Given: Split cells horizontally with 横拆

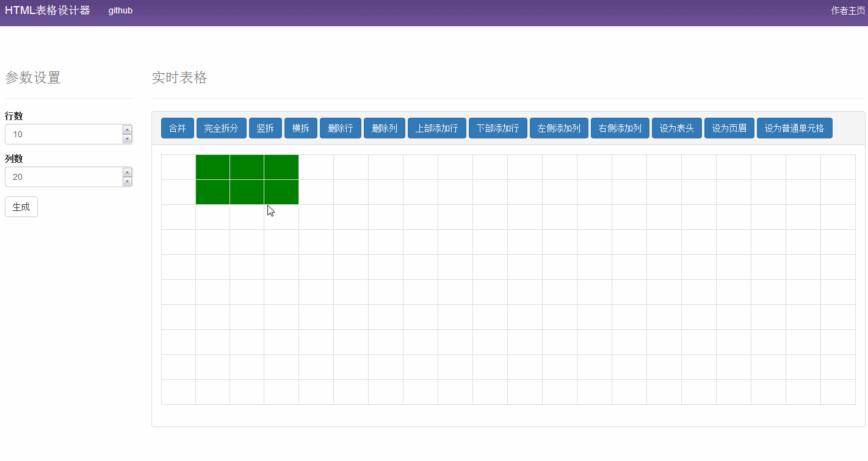Looking at the screenshot, I should click(301, 129).
